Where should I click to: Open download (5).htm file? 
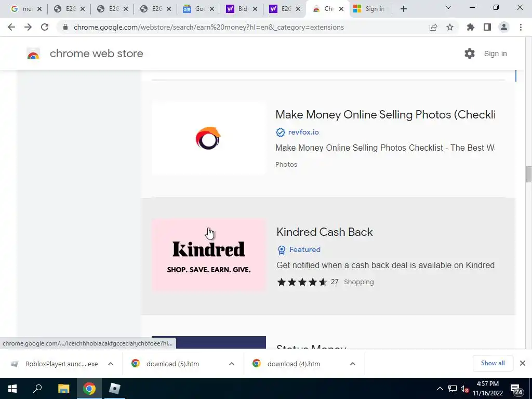(x=172, y=364)
